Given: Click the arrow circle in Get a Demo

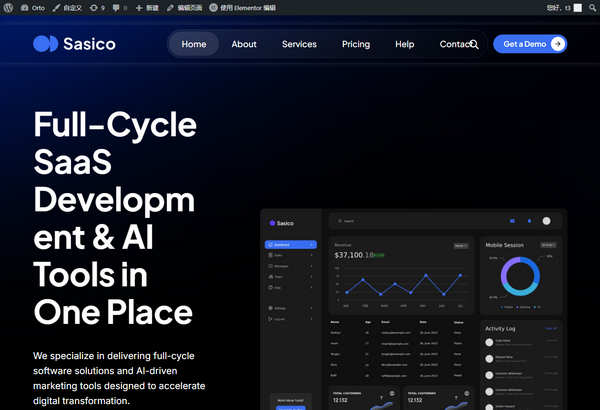Looking at the screenshot, I should [x=558, y=44].
